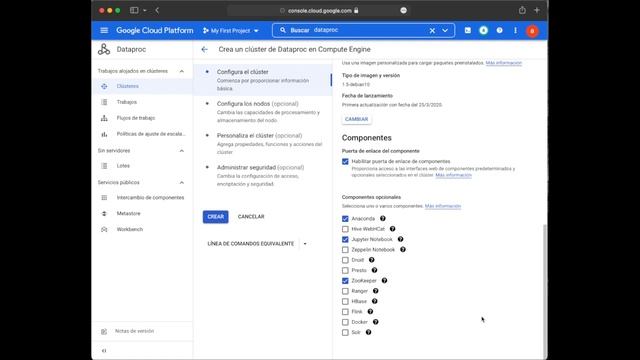Click the search magnifier icon

[283, 30]
